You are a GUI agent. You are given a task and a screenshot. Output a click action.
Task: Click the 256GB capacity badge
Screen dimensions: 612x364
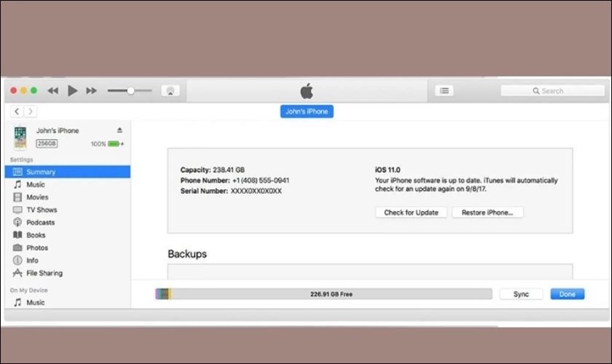[x=47, y=143]
